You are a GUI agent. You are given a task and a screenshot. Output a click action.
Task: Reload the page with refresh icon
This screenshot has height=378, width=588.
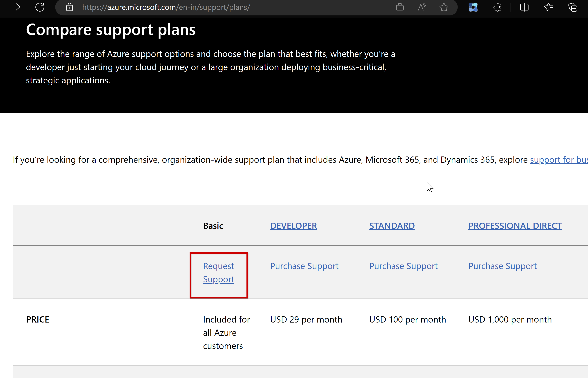coord(40,7)
